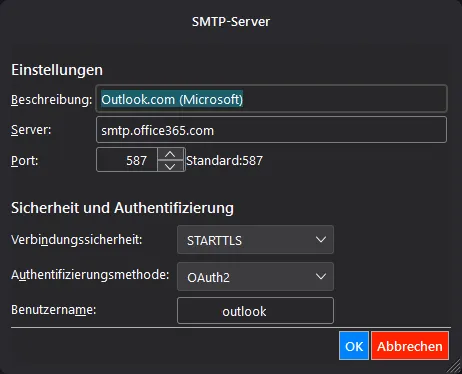Click the chevron on the OAuth2 dropdown
The height and width of the screenshot is (374, 462).
321,276
